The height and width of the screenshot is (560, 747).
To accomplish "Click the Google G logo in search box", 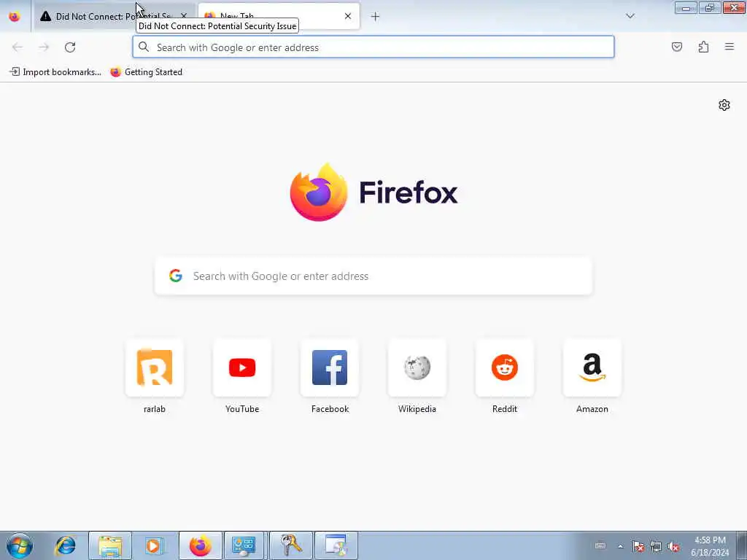I will click(x=176, y=276).
